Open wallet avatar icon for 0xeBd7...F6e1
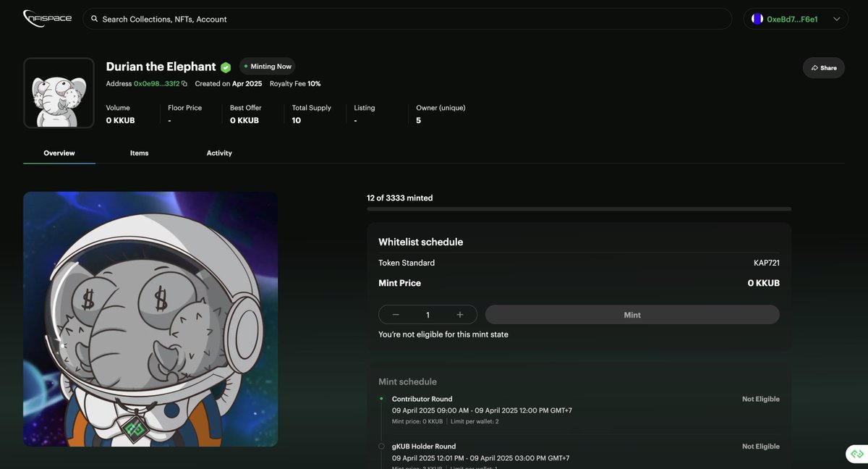Screen dimensions: 868x469 click(757, 19)
